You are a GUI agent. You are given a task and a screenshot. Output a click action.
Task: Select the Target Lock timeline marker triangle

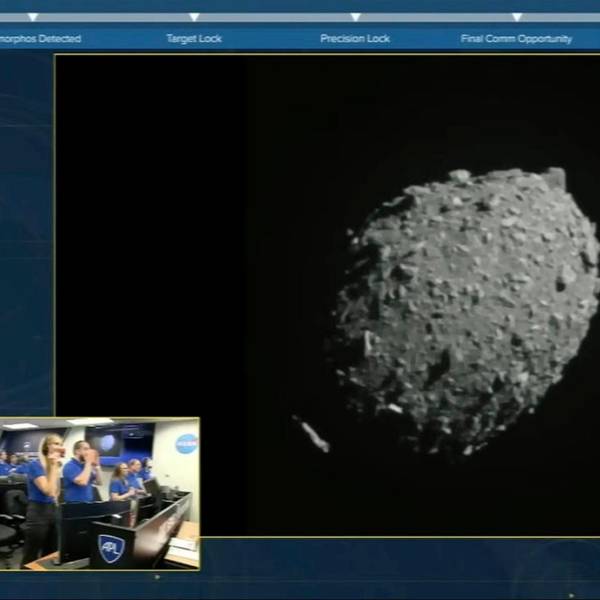pos(194,17)
